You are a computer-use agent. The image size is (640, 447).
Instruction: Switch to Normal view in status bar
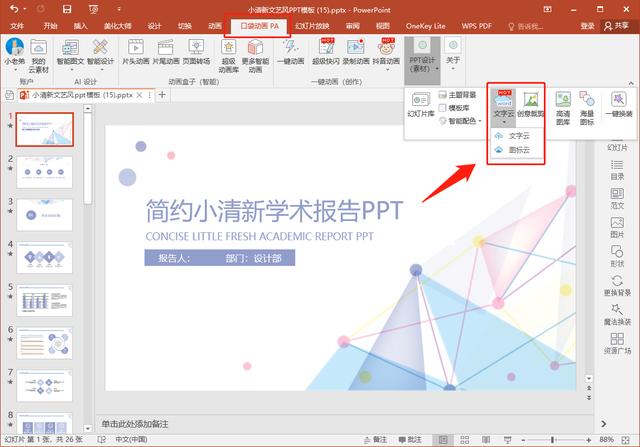443,440
